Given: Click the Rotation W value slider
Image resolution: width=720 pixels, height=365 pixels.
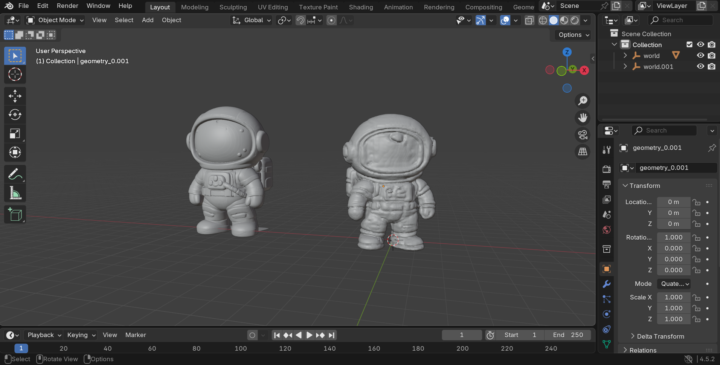Looking at the screenshot, I should point(674,237).
